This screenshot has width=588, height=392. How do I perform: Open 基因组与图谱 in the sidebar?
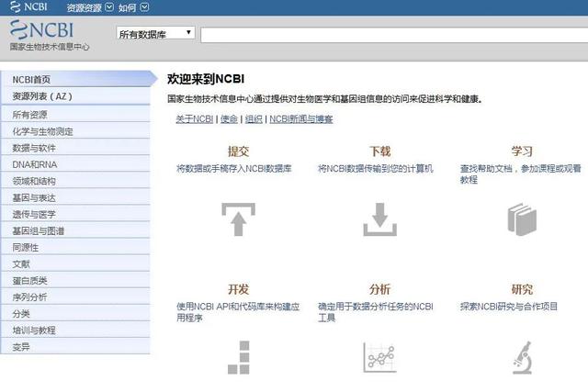point(75,230)
